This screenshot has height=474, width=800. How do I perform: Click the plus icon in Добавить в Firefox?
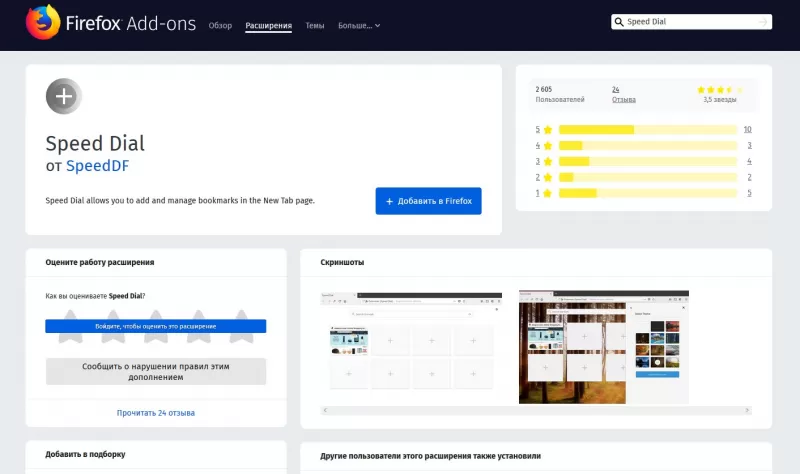(389, 202)
